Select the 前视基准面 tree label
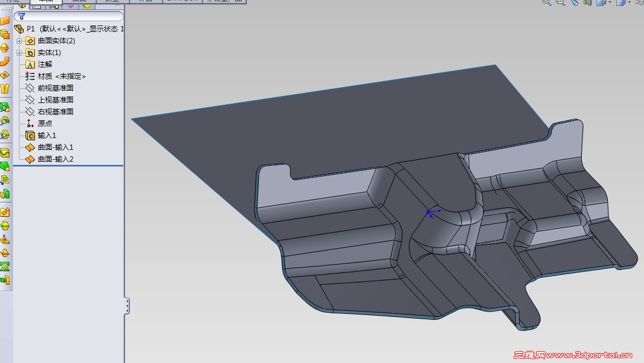The height and width of the screenshot is (363, 644). (56, 88)
